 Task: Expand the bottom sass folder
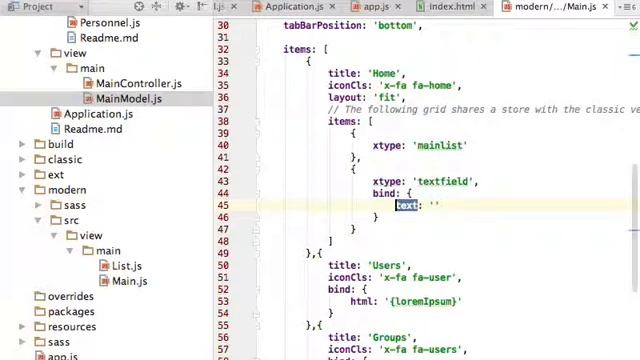[x=22, y=342]
